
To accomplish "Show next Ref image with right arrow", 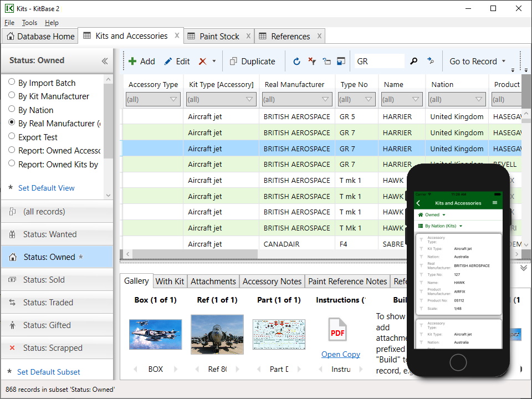I will [x=238, y=369].
